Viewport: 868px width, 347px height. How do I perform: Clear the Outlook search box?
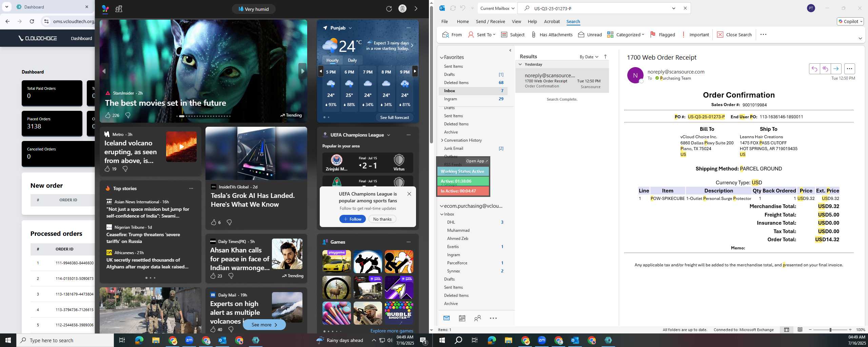point(685,8)
